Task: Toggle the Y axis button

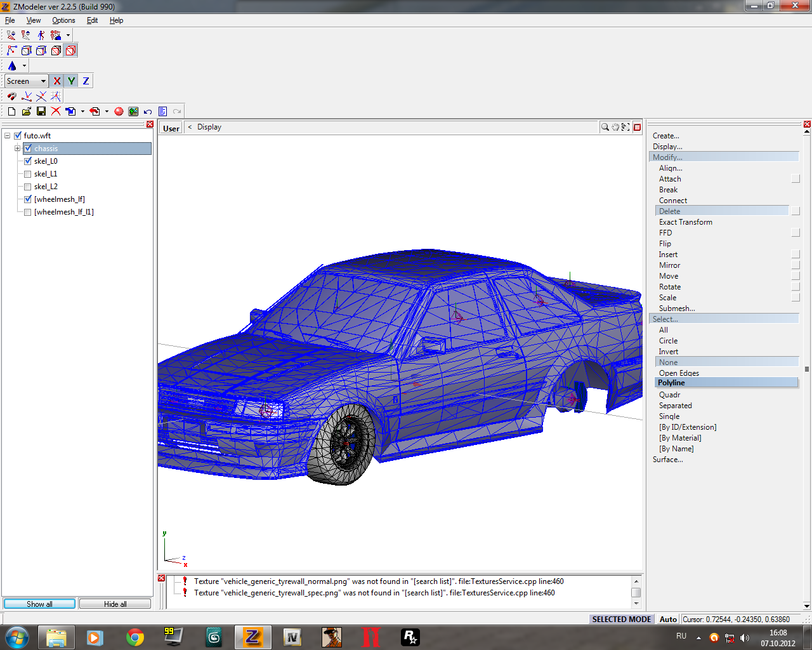Action: click(72, 81)
